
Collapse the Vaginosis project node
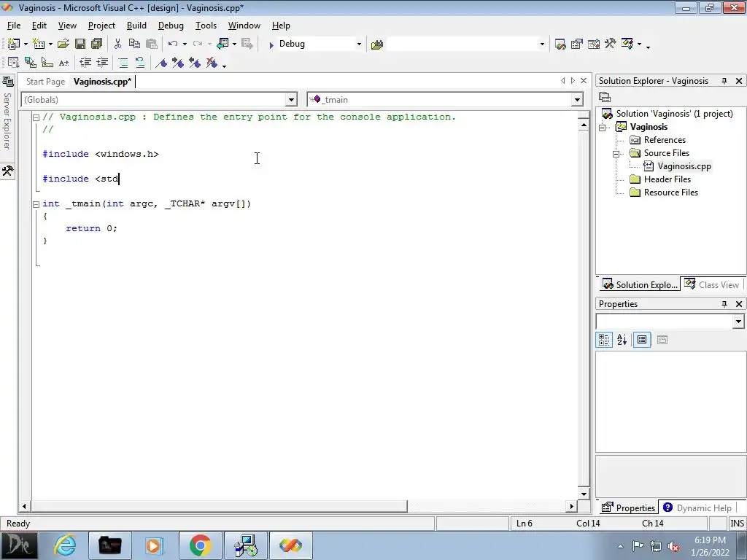602,127
